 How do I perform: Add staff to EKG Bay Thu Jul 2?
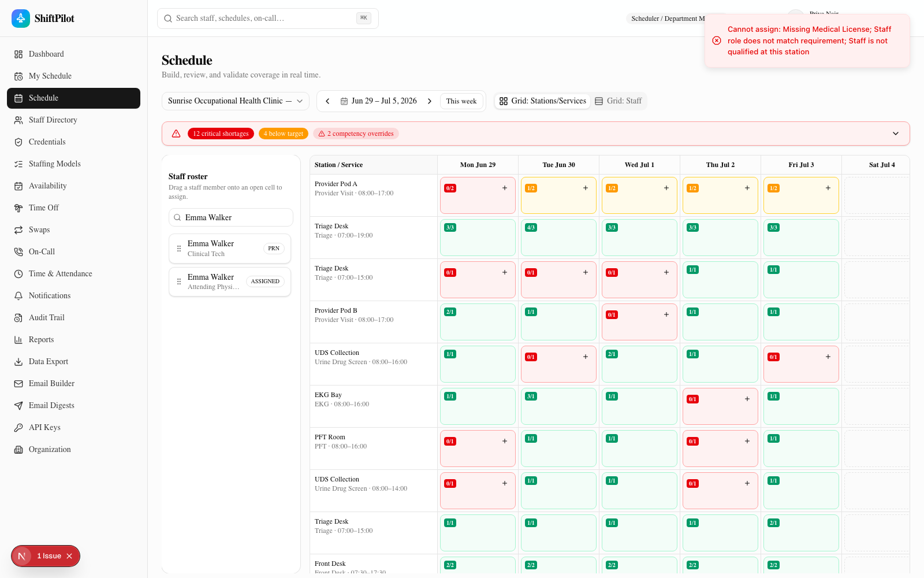[x=747, y=399]
